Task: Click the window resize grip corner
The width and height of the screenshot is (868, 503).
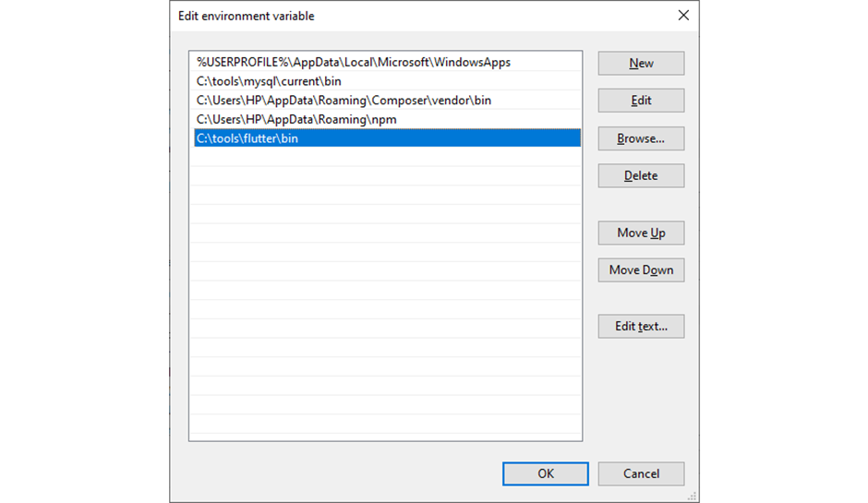Action: click(x=692, y=497)
